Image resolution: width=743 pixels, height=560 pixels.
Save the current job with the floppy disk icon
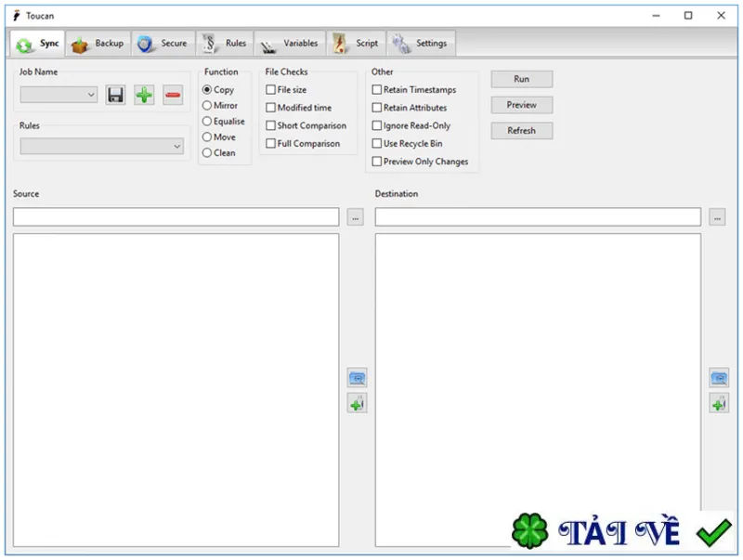115,96
